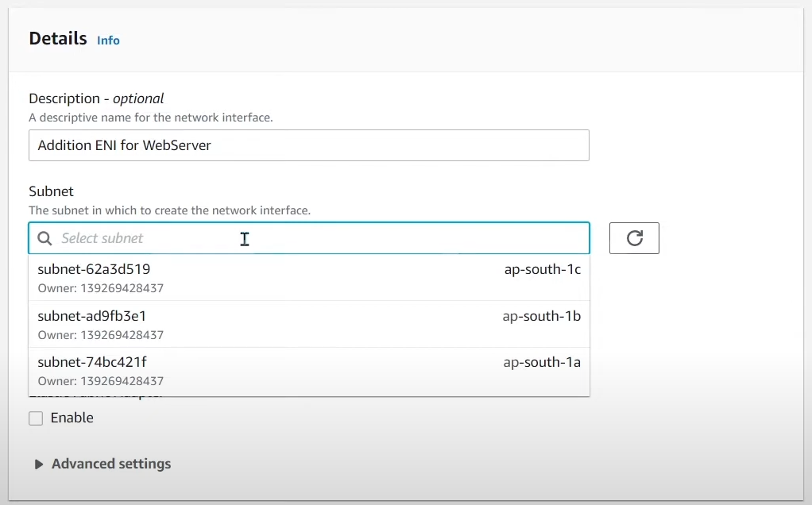This screenshot has height=505, width=812.
Task: Click the Advanced settings label text
Action: click(111, 464)
